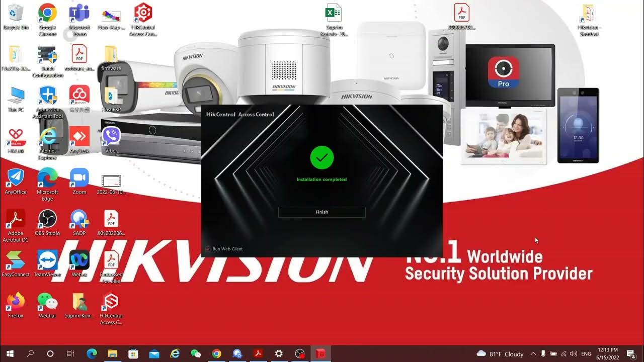Open taskbar Search
The width and height of the screenshot is (644, 362).
30,354
